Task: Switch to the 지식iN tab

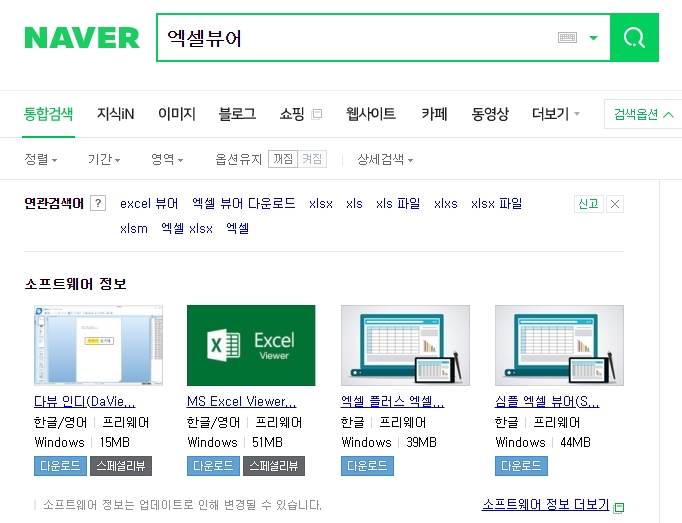Action: pos(115,114)
